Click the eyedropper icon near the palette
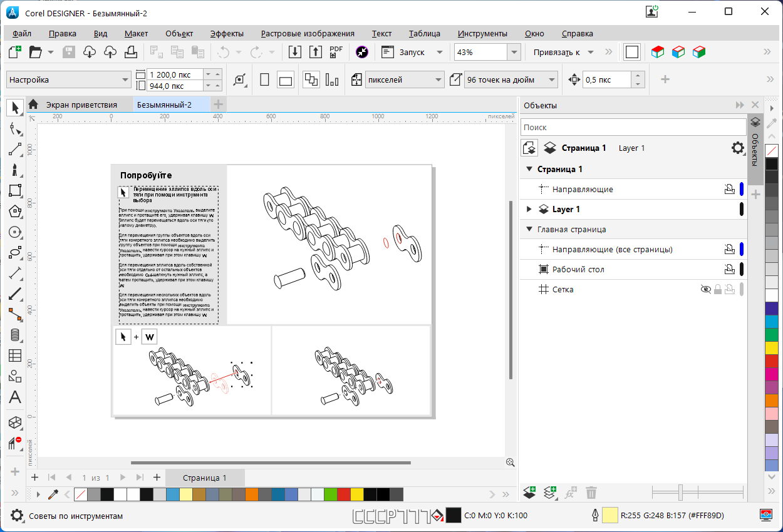Viewport: 783px width, 532px height. tap(53, 494)
